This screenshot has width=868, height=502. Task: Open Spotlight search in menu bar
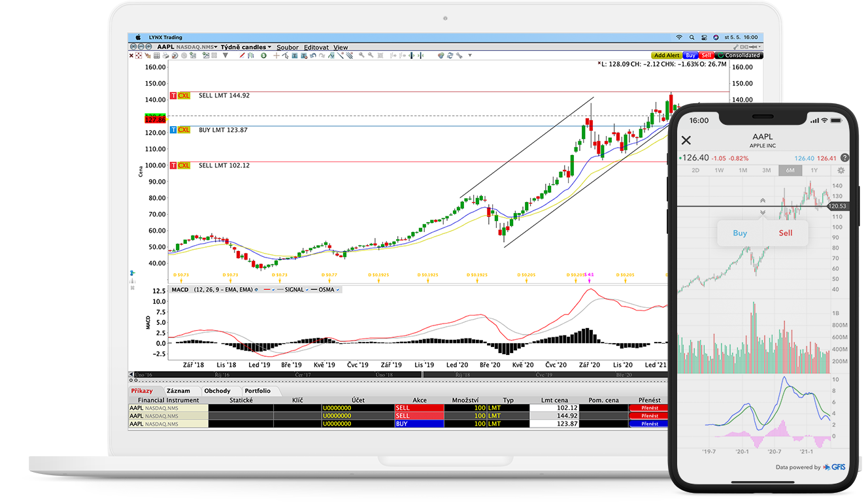692,37
